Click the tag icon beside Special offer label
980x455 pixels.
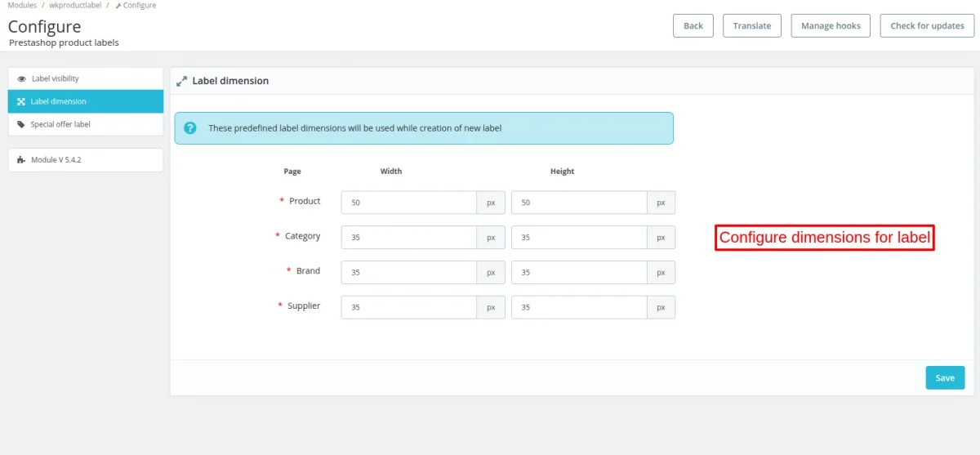(21, 124)
